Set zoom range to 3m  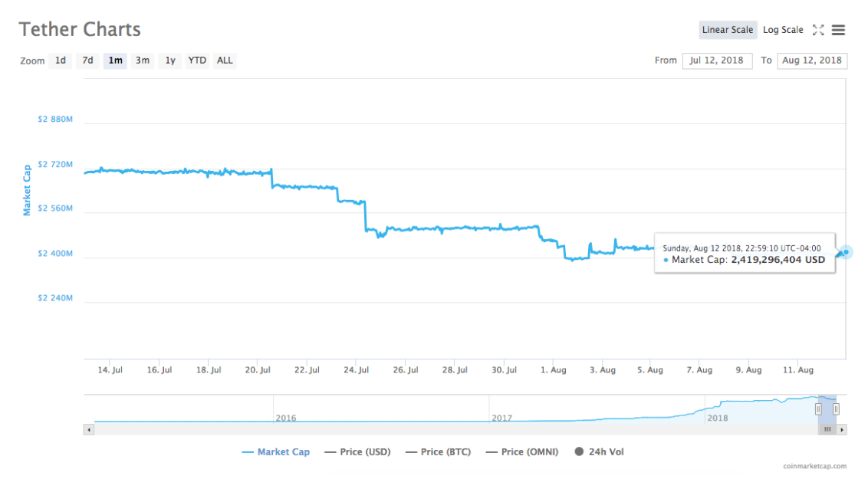click(143, 61)
